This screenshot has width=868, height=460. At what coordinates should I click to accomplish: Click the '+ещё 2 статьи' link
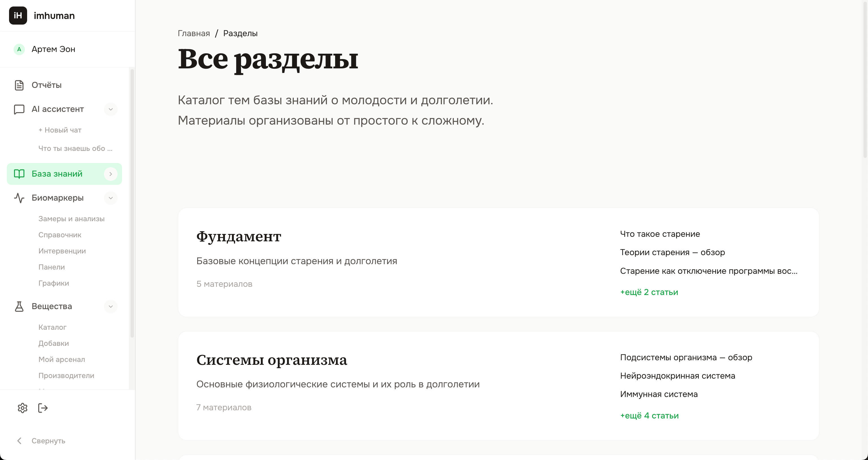click(x=649, y=292)
